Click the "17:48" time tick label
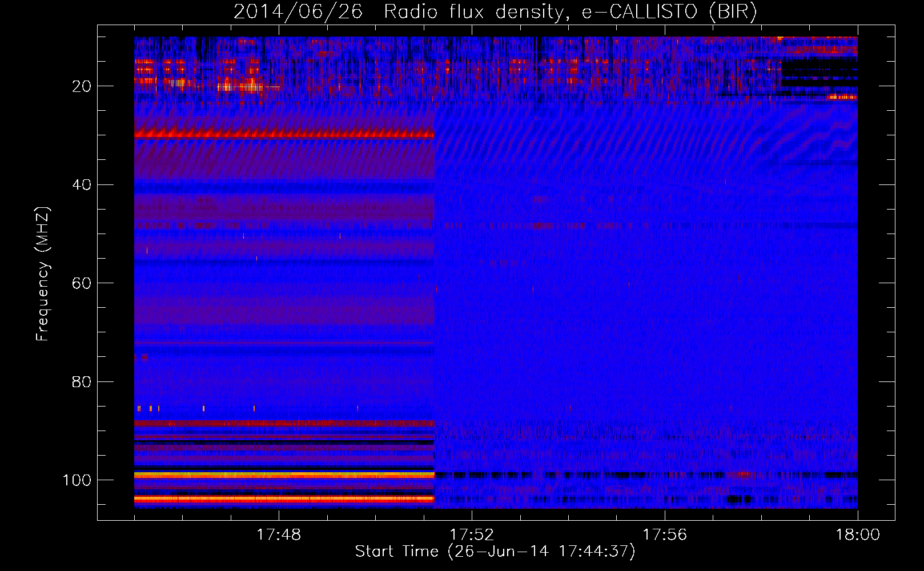The width and height of the screenshot is (924, 571). pyautogui.click(x=279, y=535)
